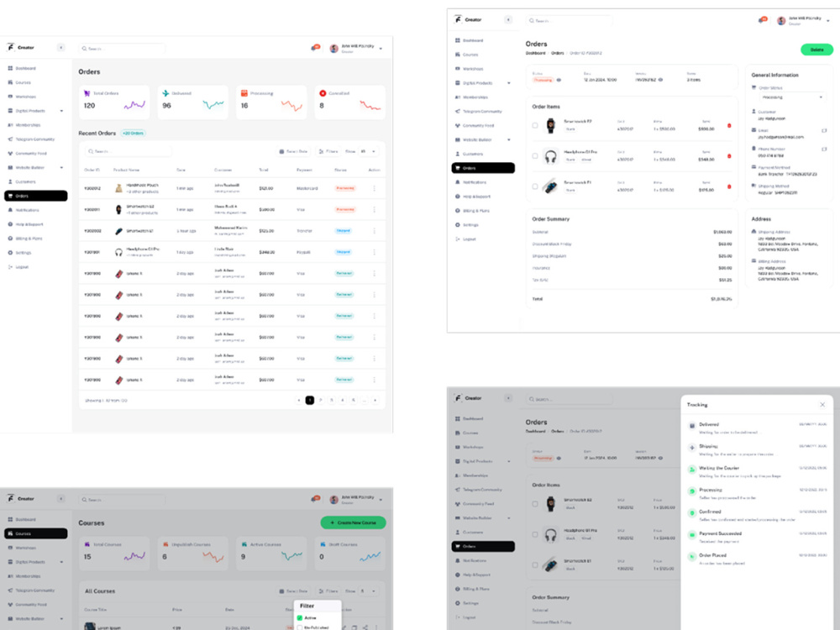Image resolution: width=840 pixels, height=630 pixels.
Task: Click the Delivered step icon in the Tracking panel
Action: pos(691,425)
